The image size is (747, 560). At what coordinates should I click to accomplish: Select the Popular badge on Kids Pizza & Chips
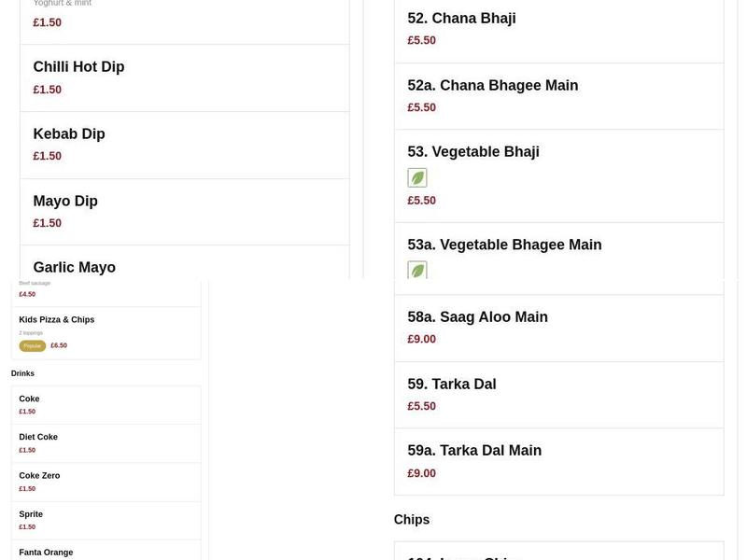point(32,344)
